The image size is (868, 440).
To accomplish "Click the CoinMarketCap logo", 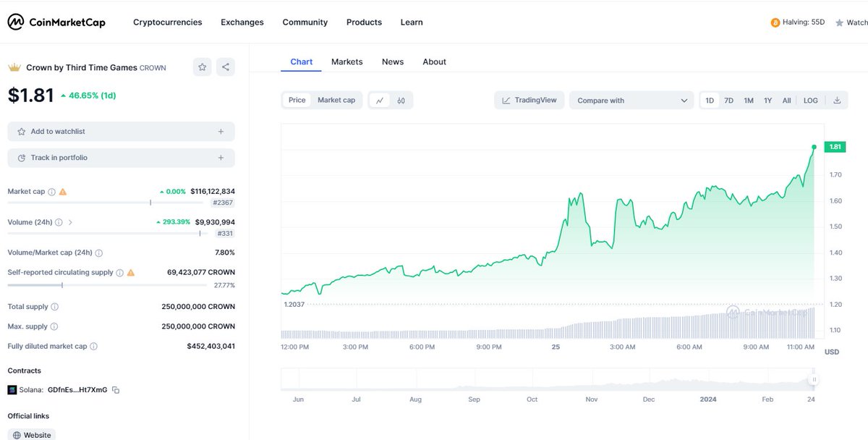I will pos(56,22).
